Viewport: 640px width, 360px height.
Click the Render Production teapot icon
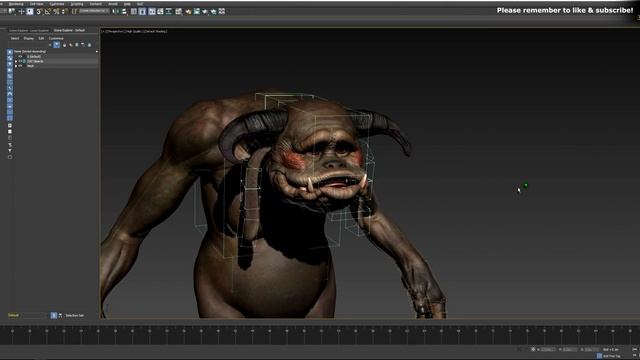205,11
